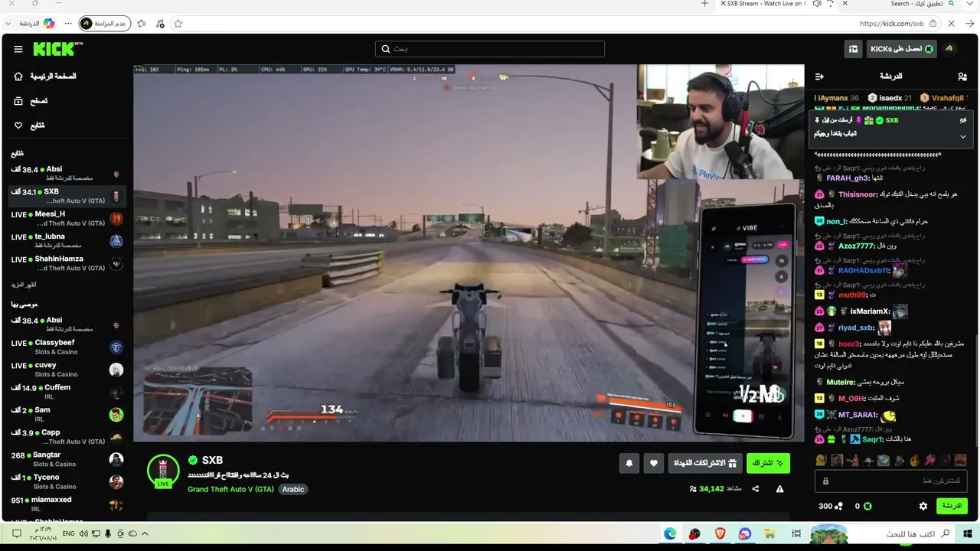Open Capp recommended channel
The image size is (980, 551).
point(67,436)
